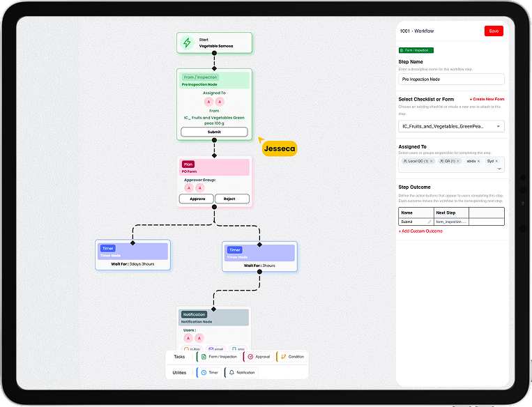Save the 1001 workflow
This screenshot has width=532, height=407.
[x=494, y=31]
